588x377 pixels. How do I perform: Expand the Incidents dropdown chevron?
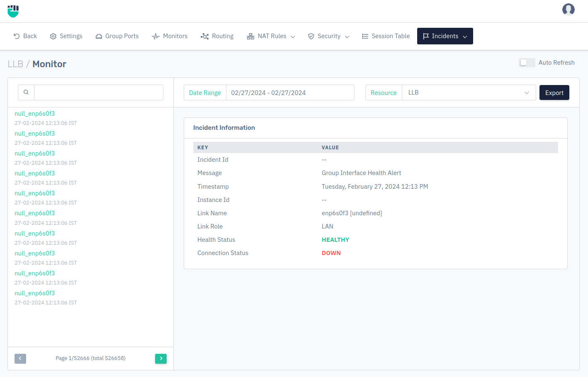(465, 37)
